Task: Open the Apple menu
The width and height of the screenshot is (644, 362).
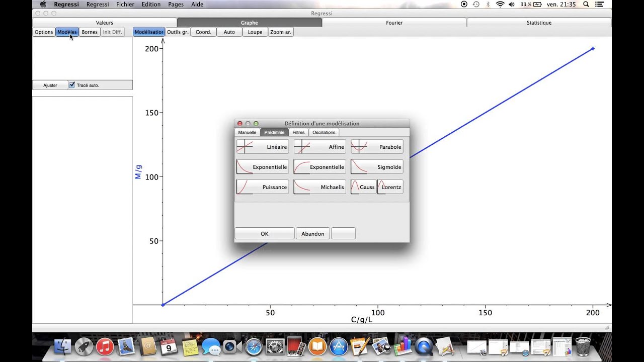Action: tap(43, 4)
